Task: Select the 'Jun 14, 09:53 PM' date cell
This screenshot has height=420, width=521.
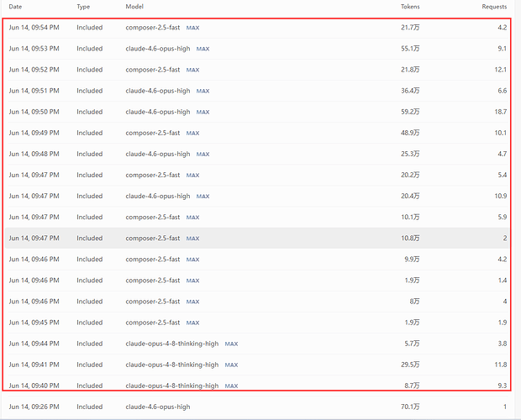Action: click(34, 49)
